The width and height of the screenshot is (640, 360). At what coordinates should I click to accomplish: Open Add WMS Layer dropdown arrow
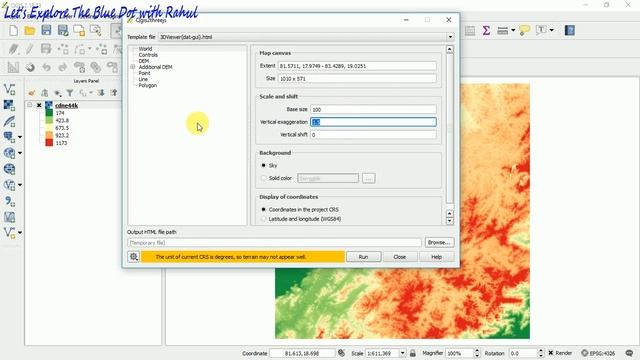tap(20, 153)
